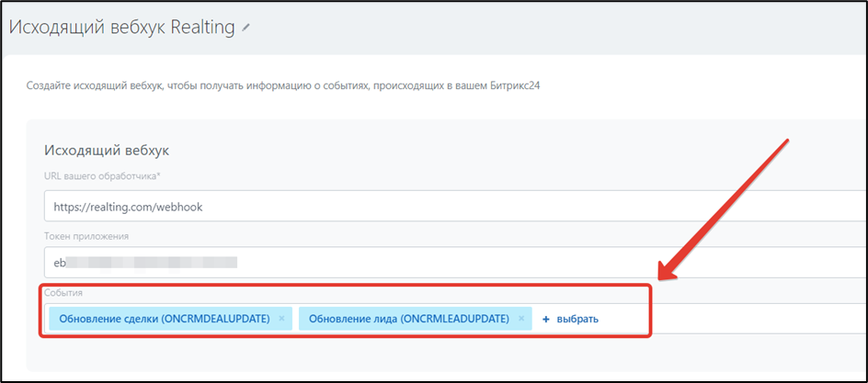
Task: Select the ONCRMDEALUPDATE event chip
Action: pyautogui.click(x=164, y=319)
